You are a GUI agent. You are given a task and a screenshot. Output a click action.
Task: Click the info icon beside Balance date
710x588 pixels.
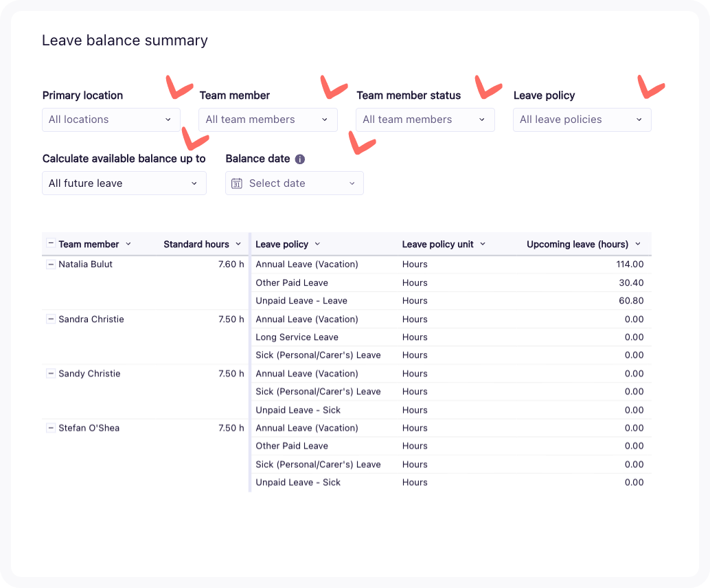(299, 159)
